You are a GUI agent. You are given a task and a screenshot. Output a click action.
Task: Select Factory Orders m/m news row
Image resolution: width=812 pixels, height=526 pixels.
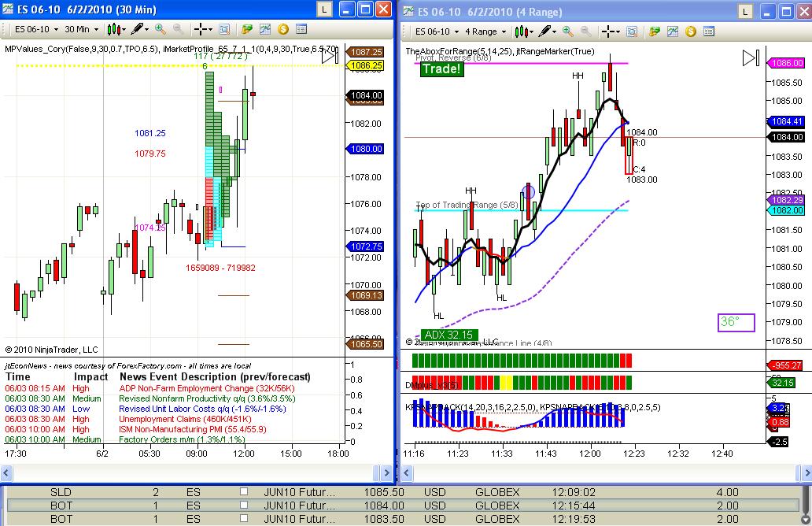click(x=125, y=439)
